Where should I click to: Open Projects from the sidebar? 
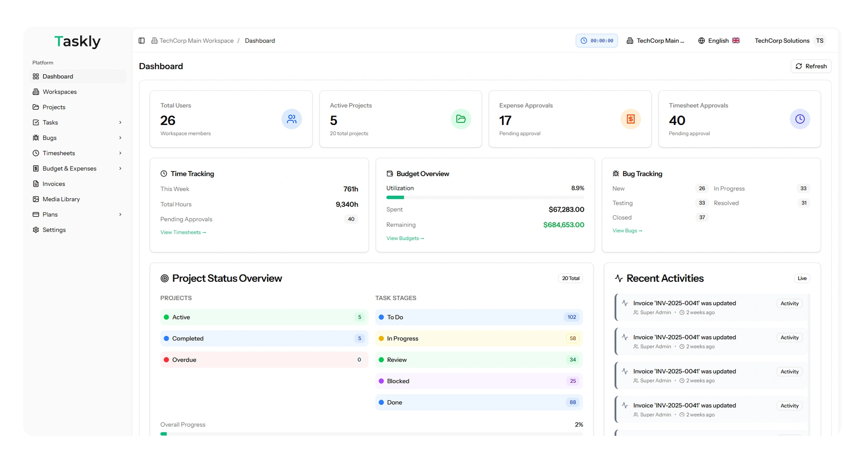(78, 107)
